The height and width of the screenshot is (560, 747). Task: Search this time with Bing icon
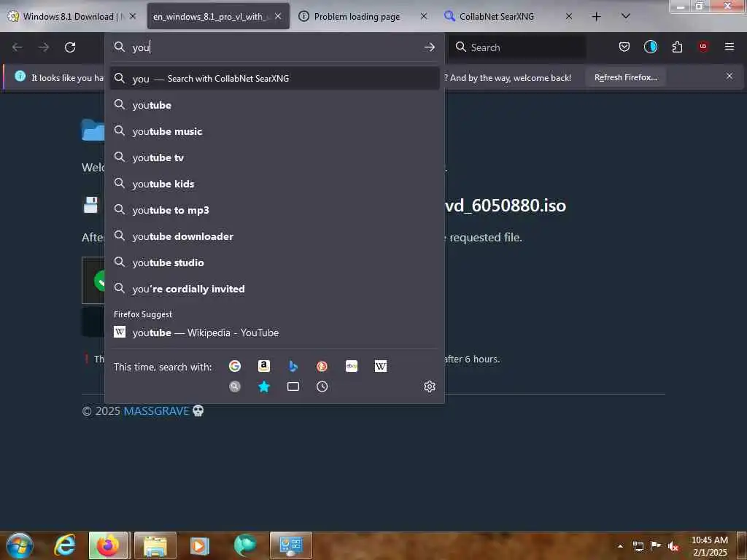coord(293,366)
